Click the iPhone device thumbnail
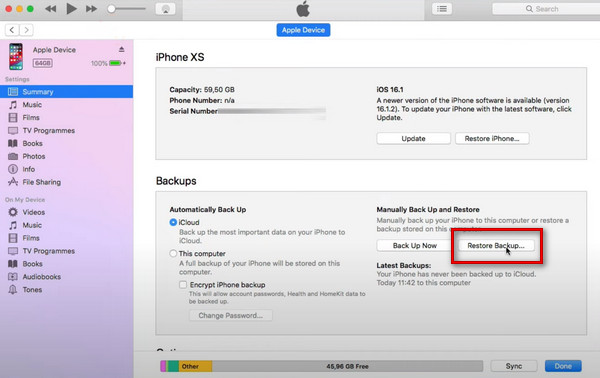This screenshot has width=600, height=378. [16, 57]
